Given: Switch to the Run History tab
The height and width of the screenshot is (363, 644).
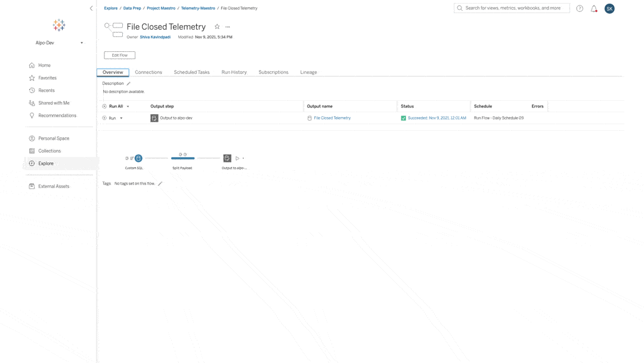Looking at the screenshot, I should [234, 72].
